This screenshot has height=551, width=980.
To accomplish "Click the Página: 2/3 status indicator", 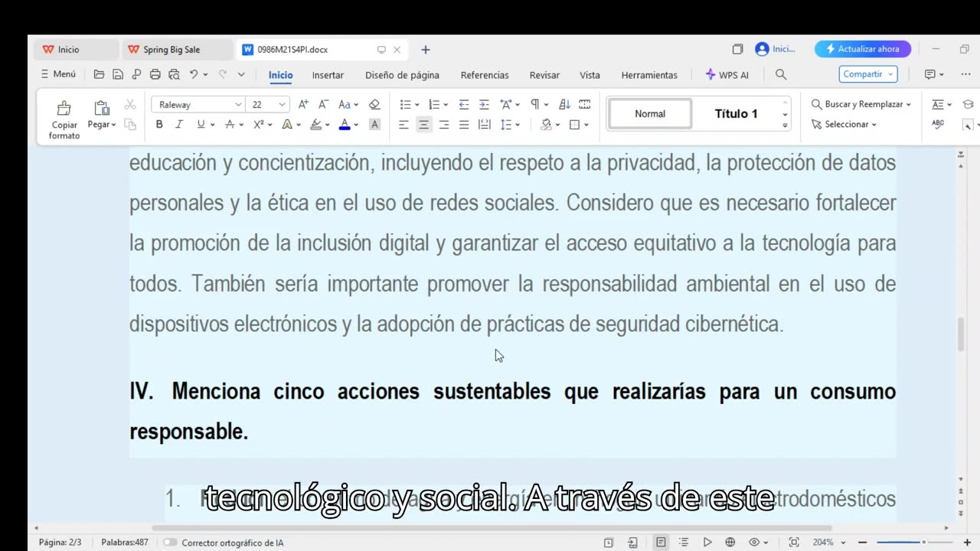I will 60,543.
